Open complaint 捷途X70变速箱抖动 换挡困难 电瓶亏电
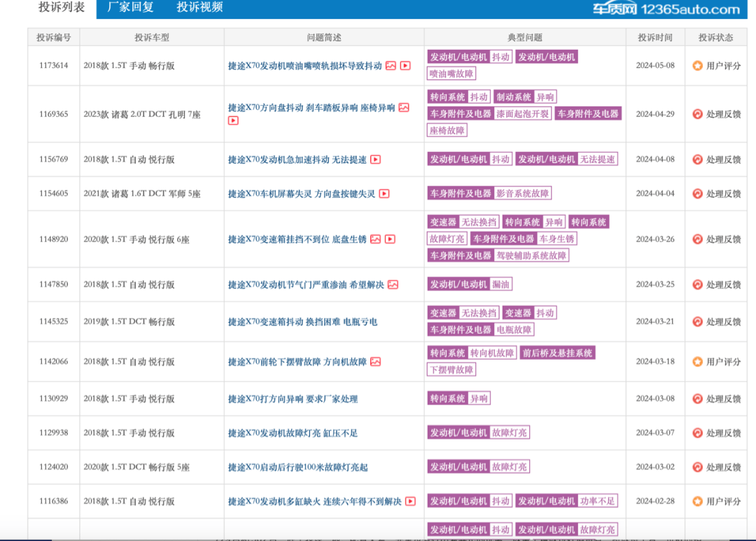 coord(303,322)
